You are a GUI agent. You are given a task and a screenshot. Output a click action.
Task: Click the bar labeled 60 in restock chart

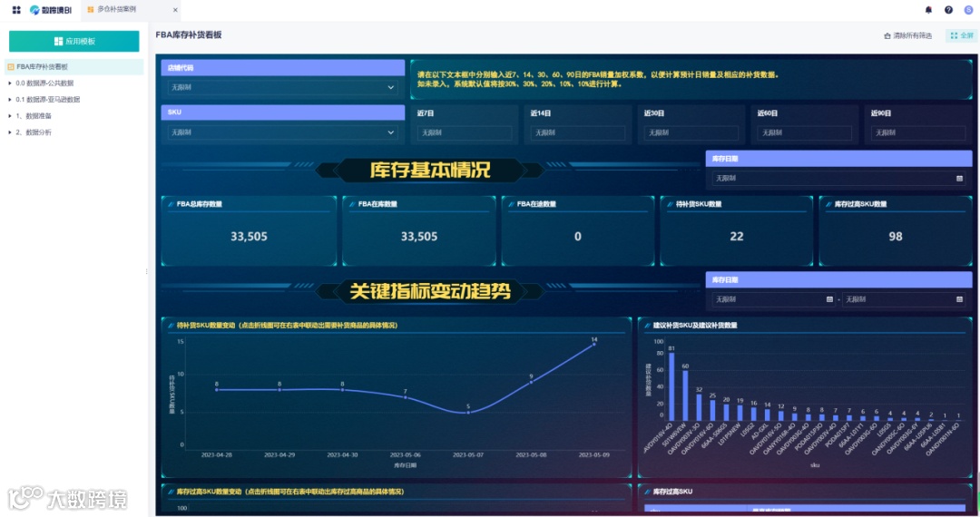click(685, 395)
